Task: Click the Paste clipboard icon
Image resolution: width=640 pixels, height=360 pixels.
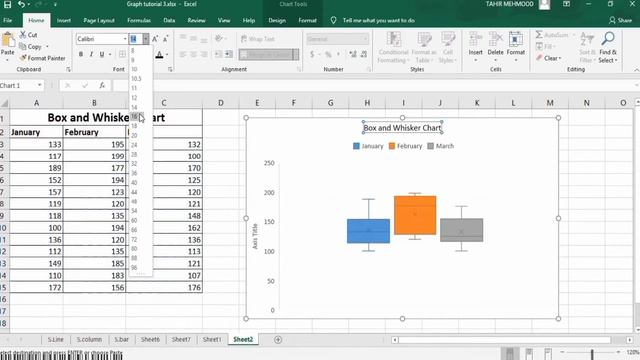Action: click(x=7, y=40)
